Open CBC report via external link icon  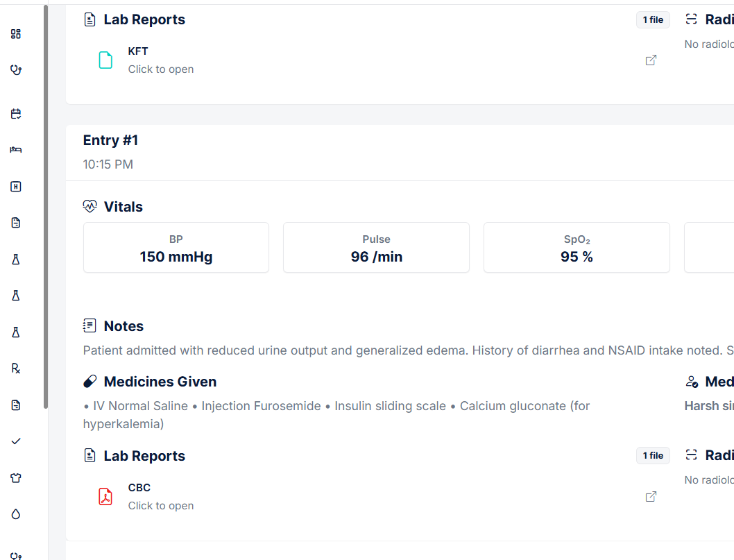click(x=651, y=497)
